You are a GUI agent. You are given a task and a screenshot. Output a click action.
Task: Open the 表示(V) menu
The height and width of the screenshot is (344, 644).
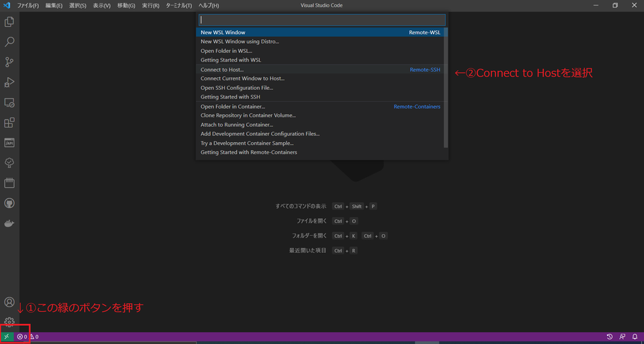101,5
